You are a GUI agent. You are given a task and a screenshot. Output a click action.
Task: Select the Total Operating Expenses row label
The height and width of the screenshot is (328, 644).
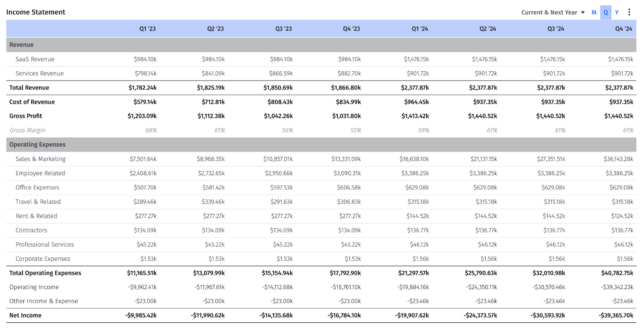(45, 273)
